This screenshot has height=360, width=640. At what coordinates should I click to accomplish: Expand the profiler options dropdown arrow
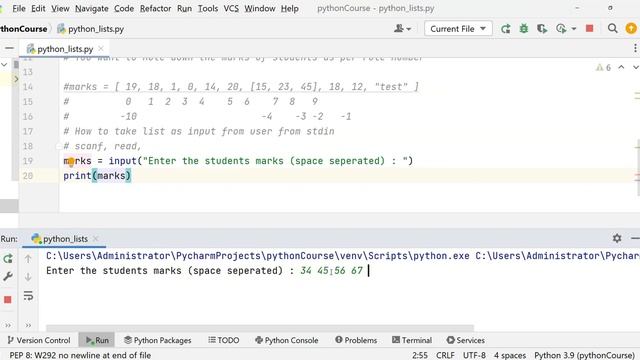point(573,29)
